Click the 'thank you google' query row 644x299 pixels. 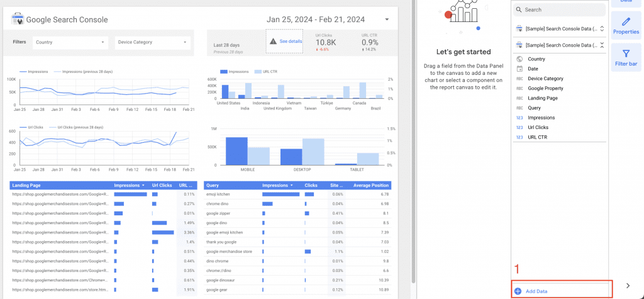(297, 242)
